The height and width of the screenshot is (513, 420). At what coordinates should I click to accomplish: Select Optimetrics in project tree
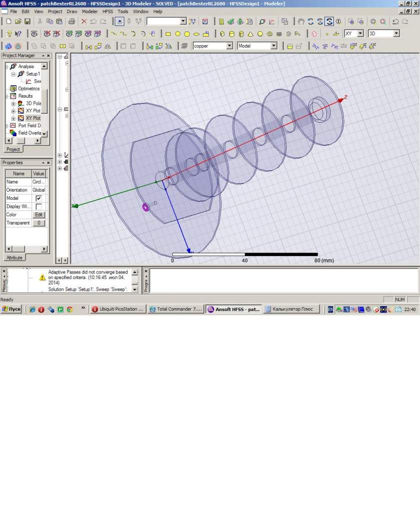(29, 89)
